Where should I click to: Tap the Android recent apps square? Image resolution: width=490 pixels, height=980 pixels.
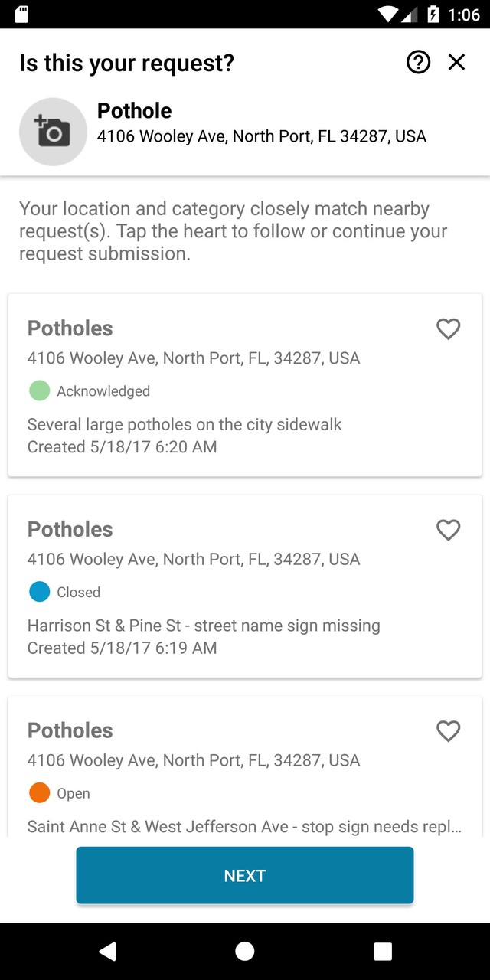[383, 951]
